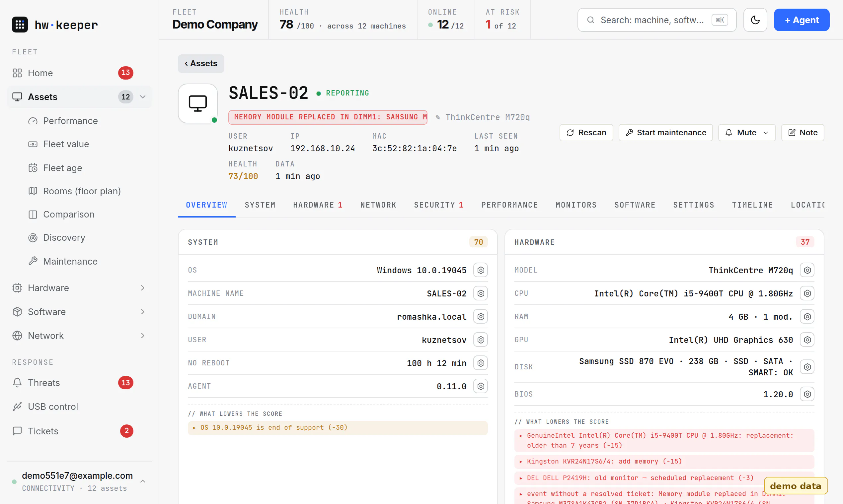Click the SALES-02 monitor thumbnail
Screen dimensions: 843x504
pyautogui.click(x=198, y=103)
